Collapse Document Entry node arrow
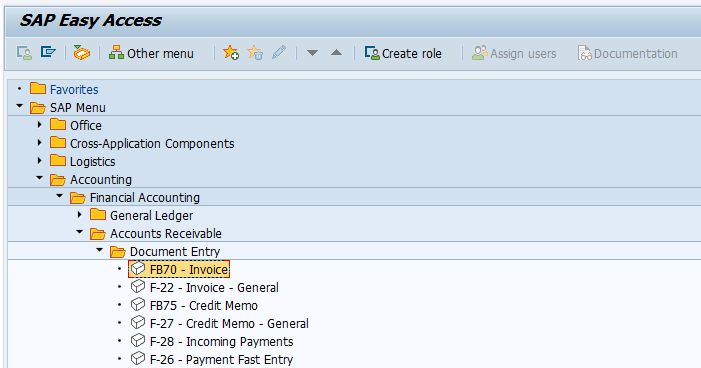The height and width of the screenshot is (368, 701). click(x=99, y=250)
